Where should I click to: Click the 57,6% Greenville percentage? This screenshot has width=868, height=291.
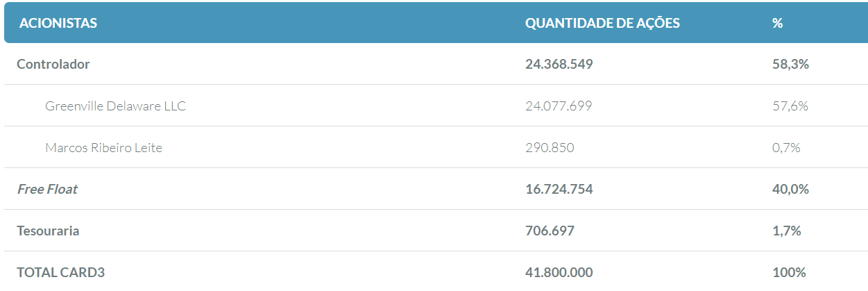click(x=790, y=106)
